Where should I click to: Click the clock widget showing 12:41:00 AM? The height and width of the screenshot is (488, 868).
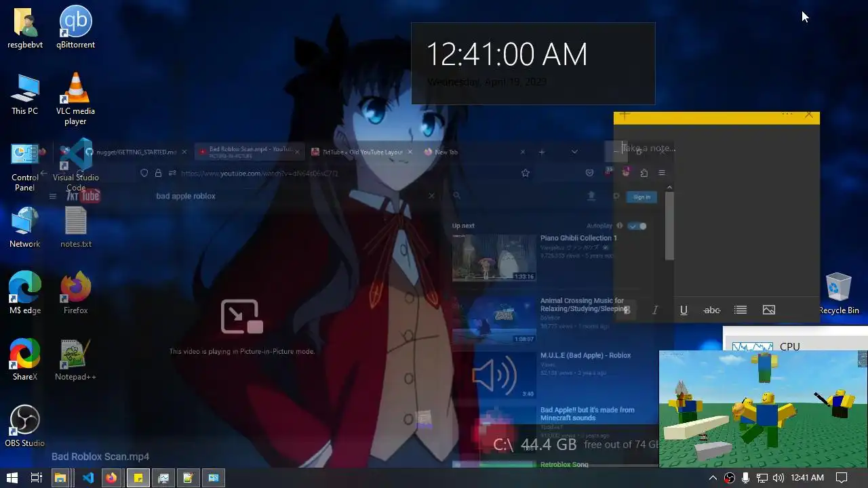pyautogui.click(x=533, y=64)
